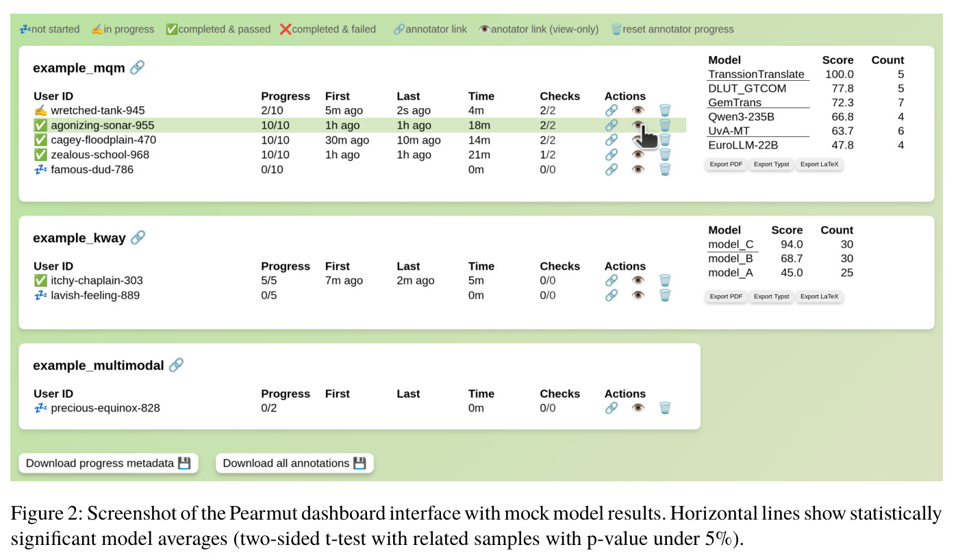Click green checkmark of agonizing-sonar-955
958x560 pixels.
click(x=40, y=125)
